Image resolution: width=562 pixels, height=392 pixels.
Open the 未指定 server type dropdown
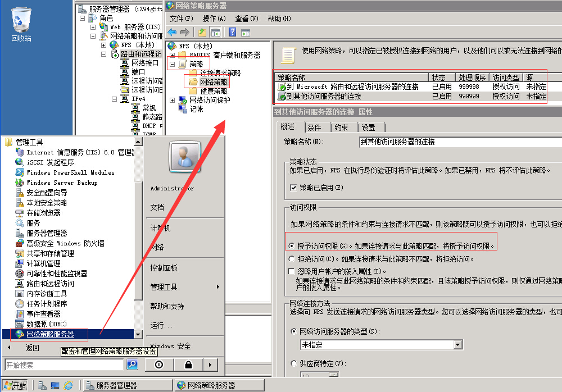tap(457, 345)
